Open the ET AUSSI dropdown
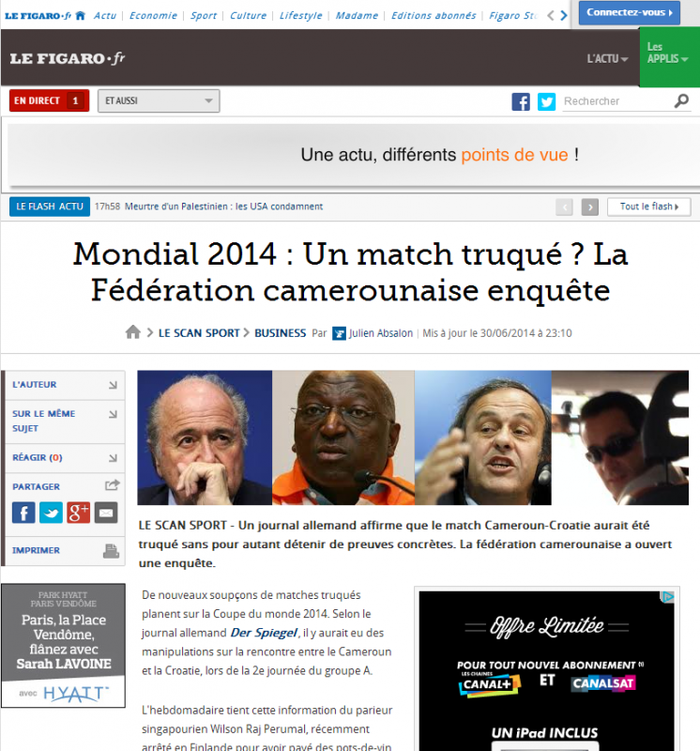Viewport: 700px width, 751px height. point(159,101)
